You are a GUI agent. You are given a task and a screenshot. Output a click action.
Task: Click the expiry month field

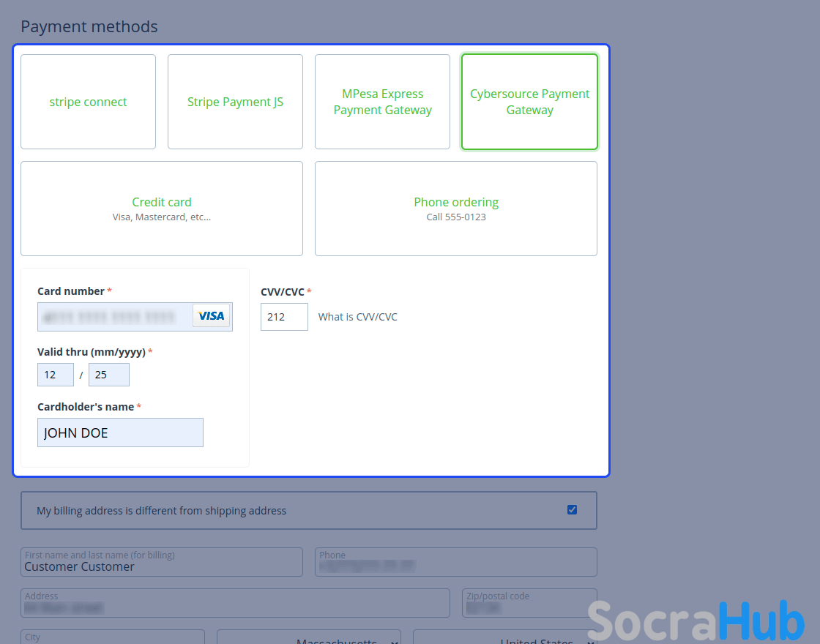(x=55, y=375)
